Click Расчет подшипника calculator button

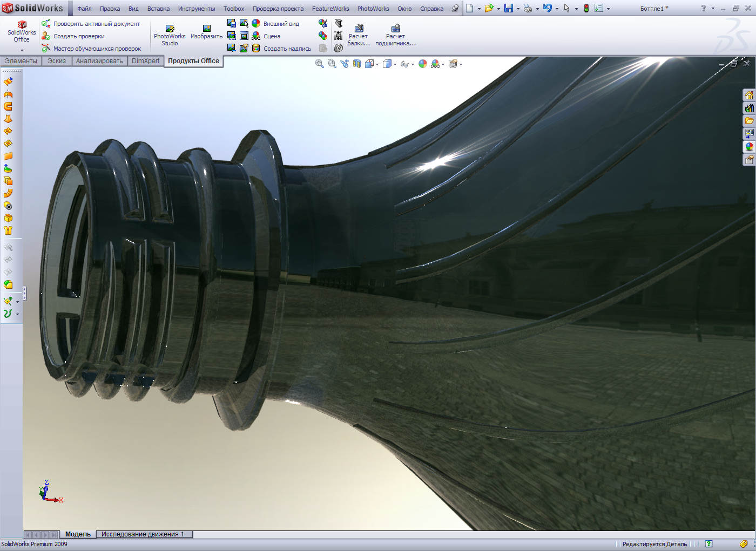[395, 36]
